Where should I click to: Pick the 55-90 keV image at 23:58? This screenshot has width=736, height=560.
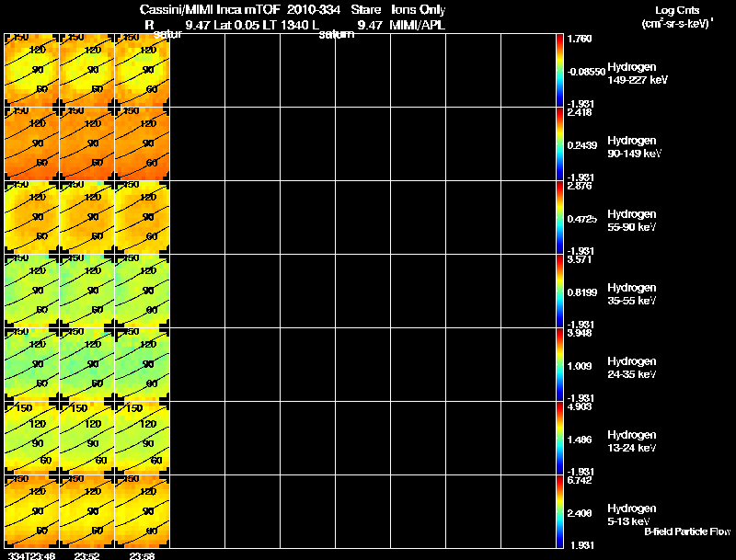point(143,217)
